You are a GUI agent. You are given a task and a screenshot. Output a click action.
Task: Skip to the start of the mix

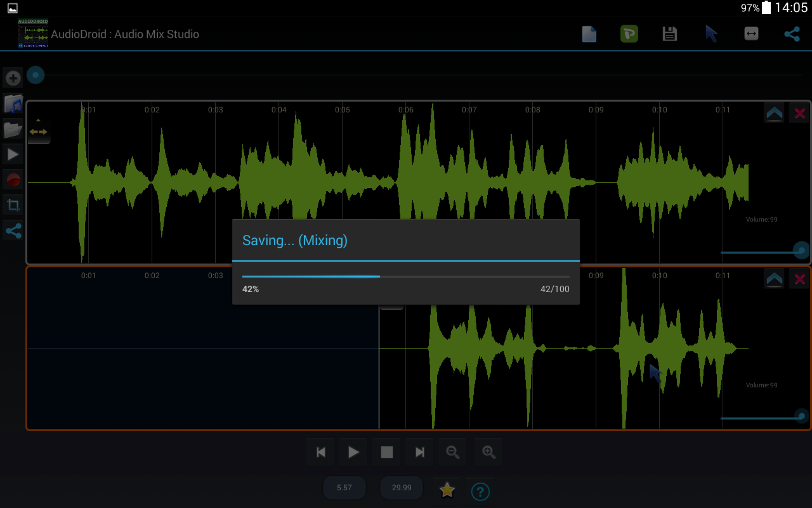pos(321,452)
